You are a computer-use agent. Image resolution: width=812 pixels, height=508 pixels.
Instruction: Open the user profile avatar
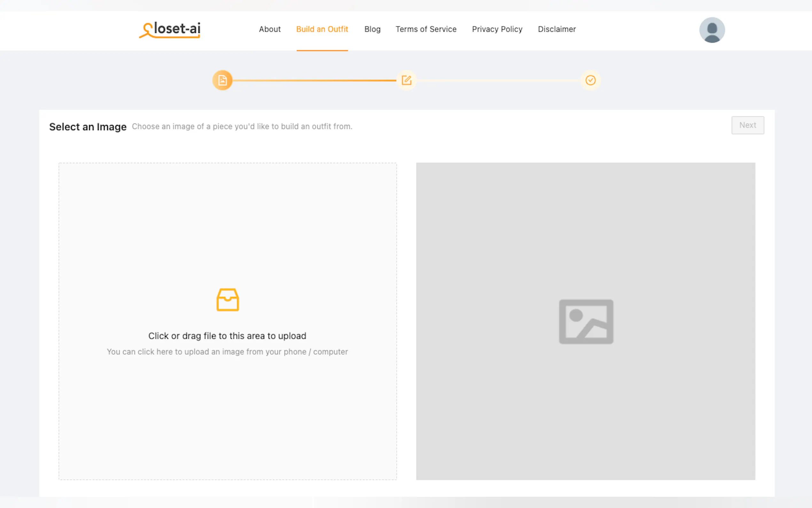click(x=712, y=30)
